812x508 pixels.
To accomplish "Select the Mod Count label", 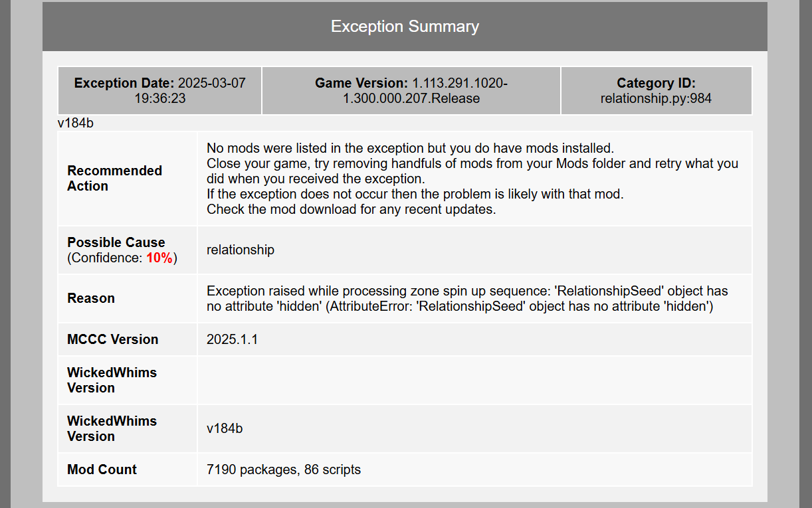I will [102, 469].
